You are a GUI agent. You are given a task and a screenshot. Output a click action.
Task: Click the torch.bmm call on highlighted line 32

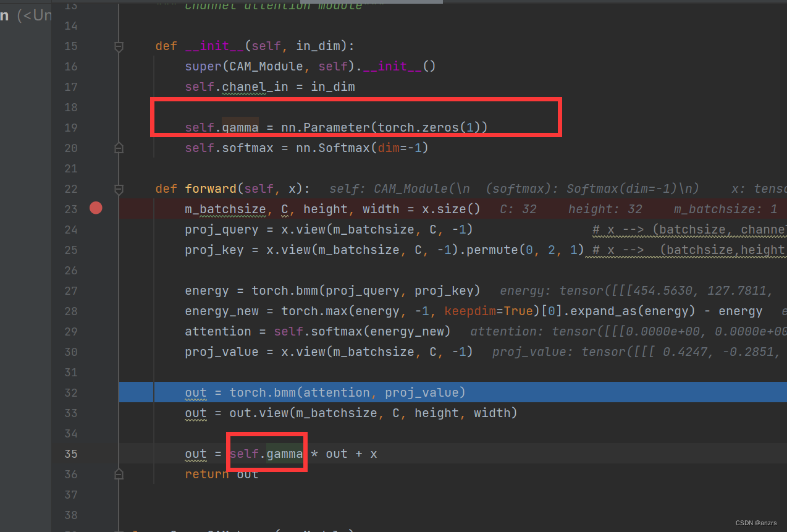(264, 392)
